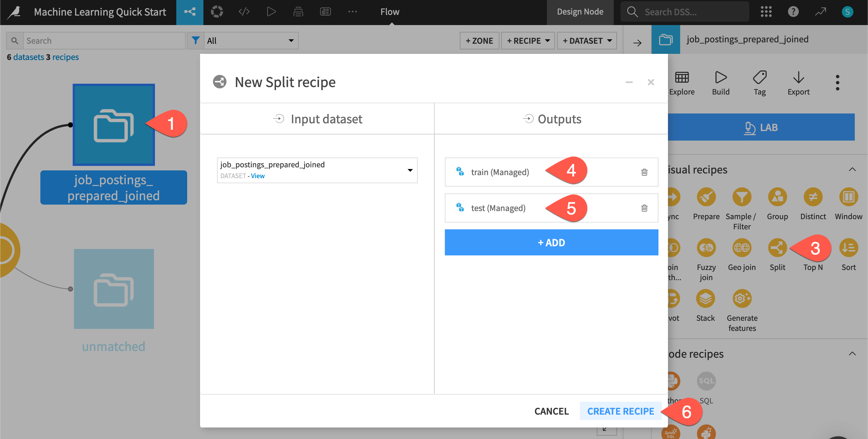
Task: Open the Generate features recipe
Action: [x=742, y=298]
